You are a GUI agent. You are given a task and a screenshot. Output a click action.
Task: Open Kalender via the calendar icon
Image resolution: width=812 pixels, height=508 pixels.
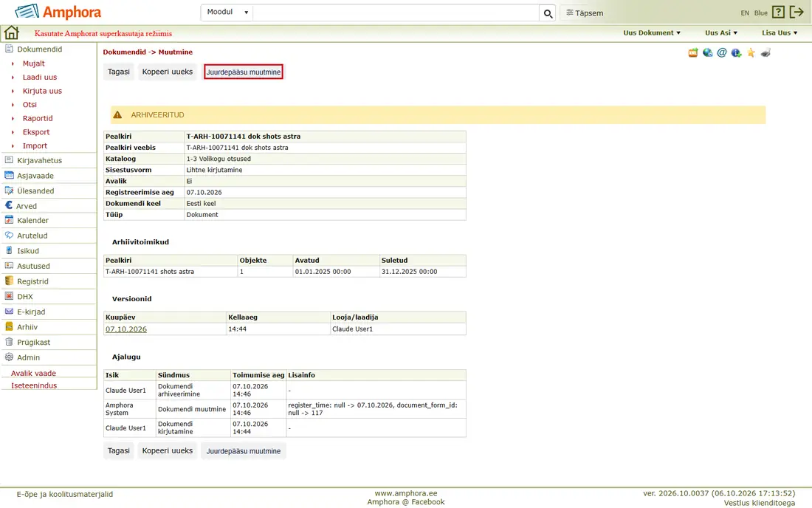click(x=9, y=220)
